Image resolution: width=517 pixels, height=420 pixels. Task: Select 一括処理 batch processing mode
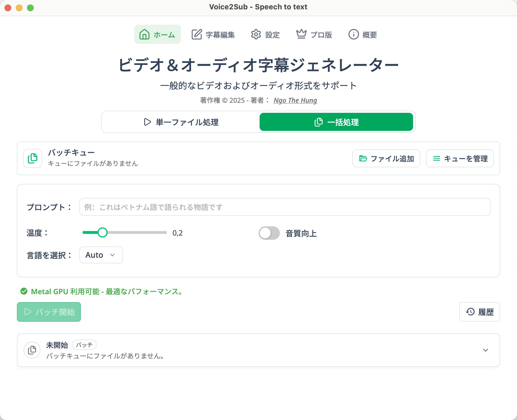[336, 122]
